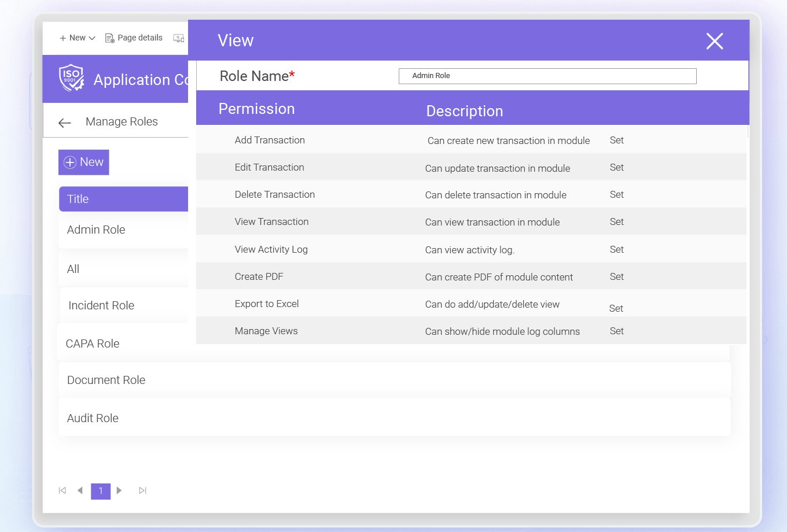Go to the previous page arrow
The width and height of the screenshot is (787, 532).
(x=80, y=490)
